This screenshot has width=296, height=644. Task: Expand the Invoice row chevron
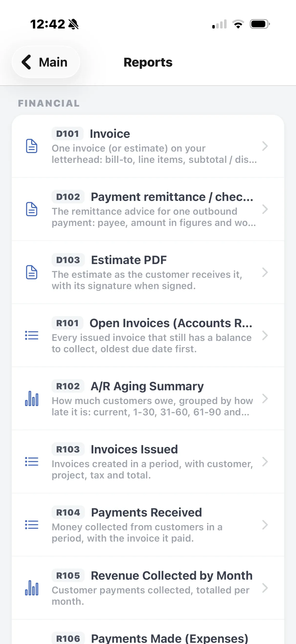click(x=265, y=146)
